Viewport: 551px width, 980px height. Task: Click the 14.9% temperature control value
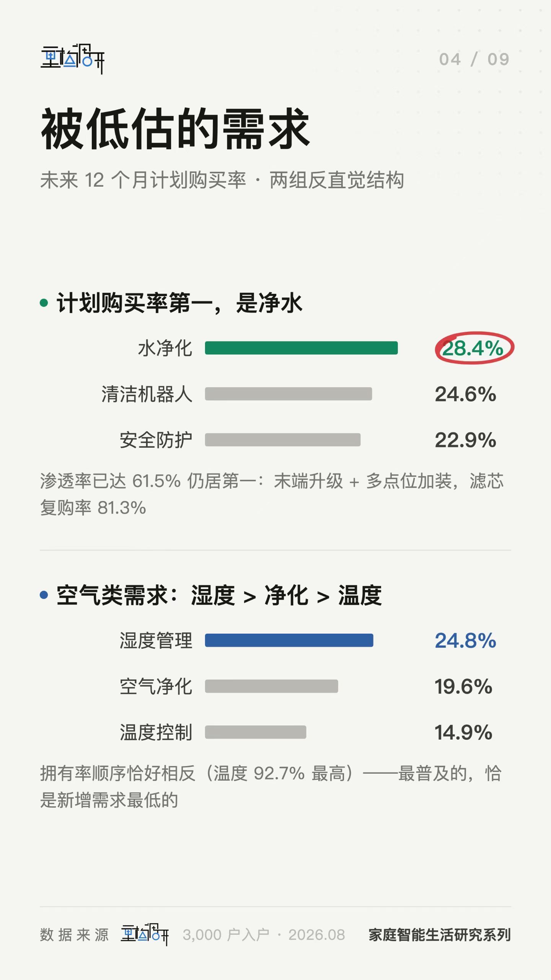pyautogui.click(x=463, y=732)
